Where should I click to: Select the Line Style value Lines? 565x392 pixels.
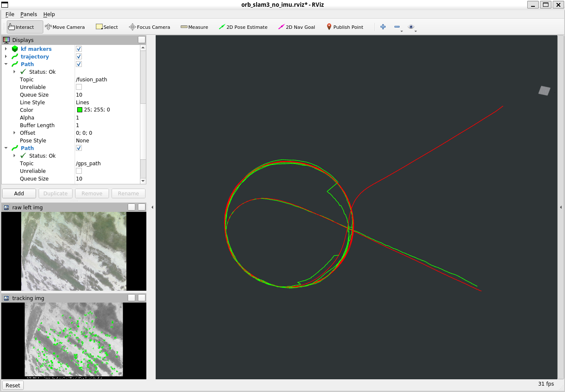pos(82,102)
